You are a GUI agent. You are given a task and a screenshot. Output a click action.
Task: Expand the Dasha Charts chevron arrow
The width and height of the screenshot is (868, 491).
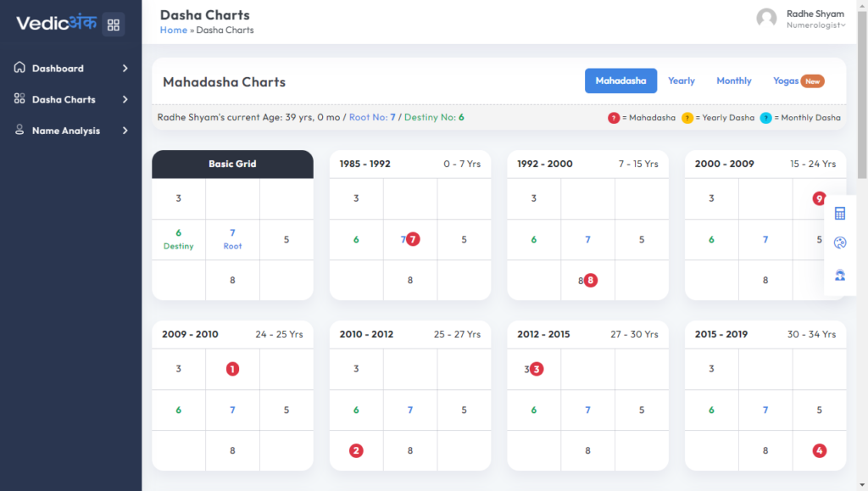125,99
